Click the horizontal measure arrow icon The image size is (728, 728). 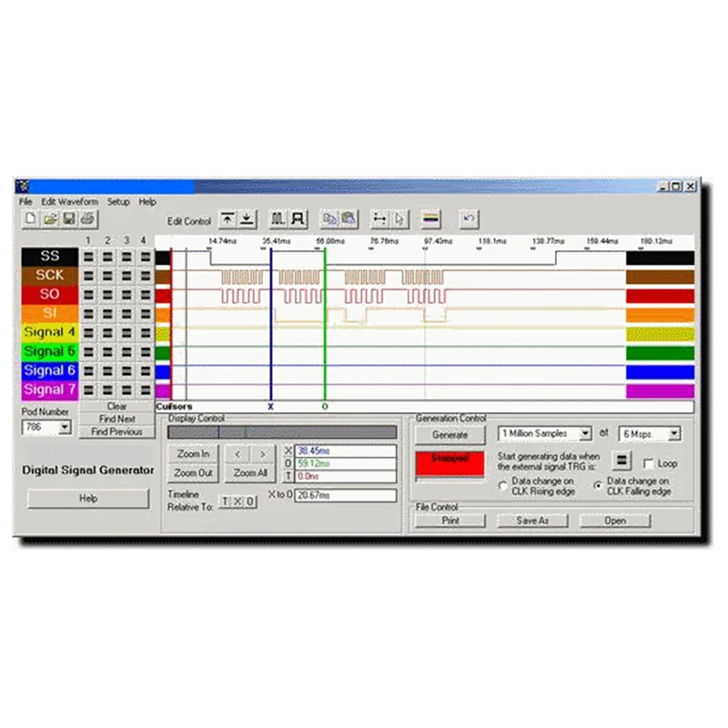pos(379,219)
